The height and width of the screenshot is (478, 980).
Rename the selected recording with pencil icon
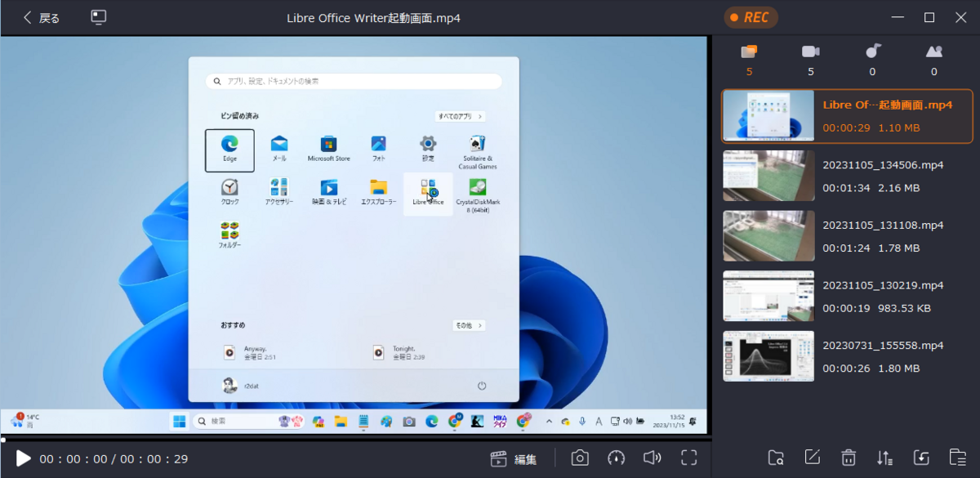[812, 458]
